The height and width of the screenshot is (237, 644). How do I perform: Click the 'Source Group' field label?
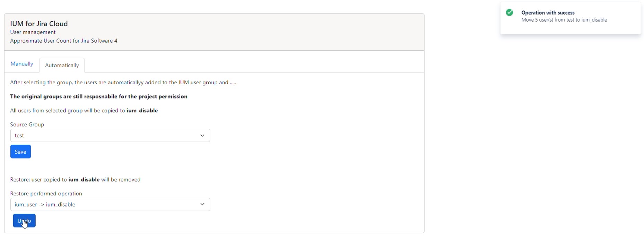[27, 125]
